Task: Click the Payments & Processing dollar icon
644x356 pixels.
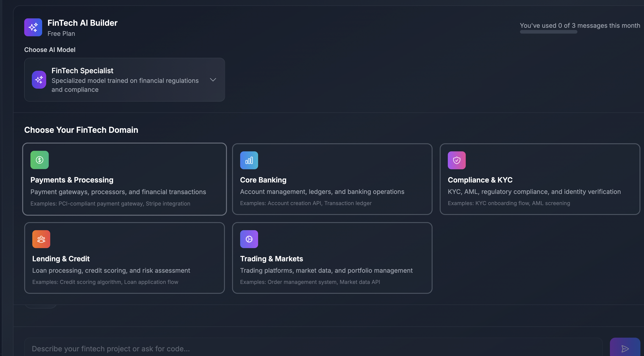Action: 39,160
